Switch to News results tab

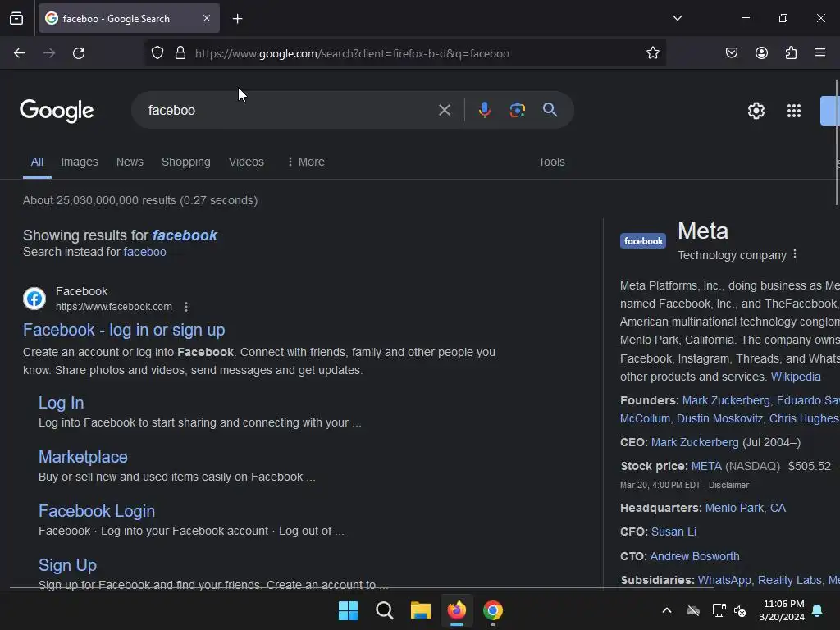coord(130,162)
